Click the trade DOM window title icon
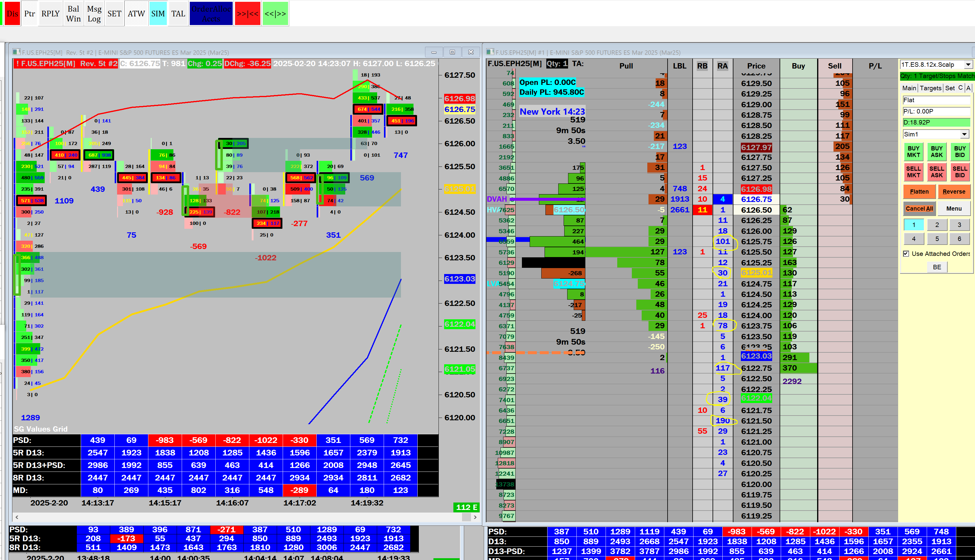Screen dimensions: 975x560 coord(490,52)
